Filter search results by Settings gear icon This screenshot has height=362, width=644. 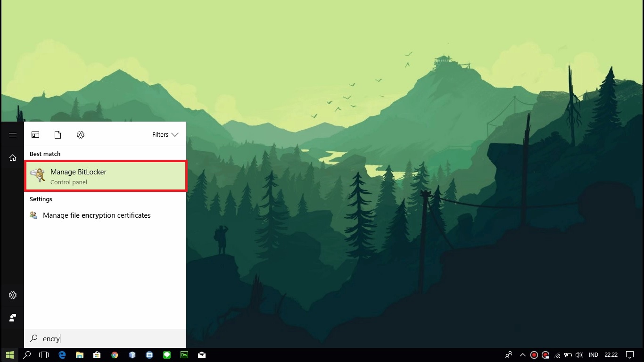pyautogui.click(x=81, y=135)
